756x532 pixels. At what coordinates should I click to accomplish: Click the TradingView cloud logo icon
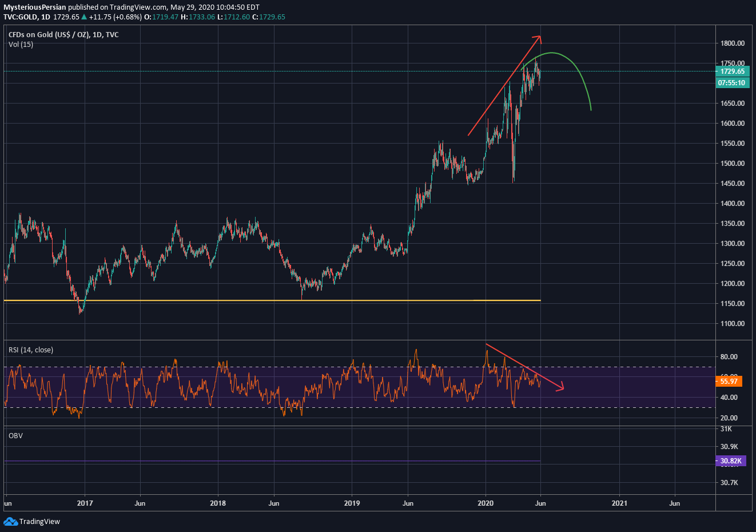(x=10, y=521)
